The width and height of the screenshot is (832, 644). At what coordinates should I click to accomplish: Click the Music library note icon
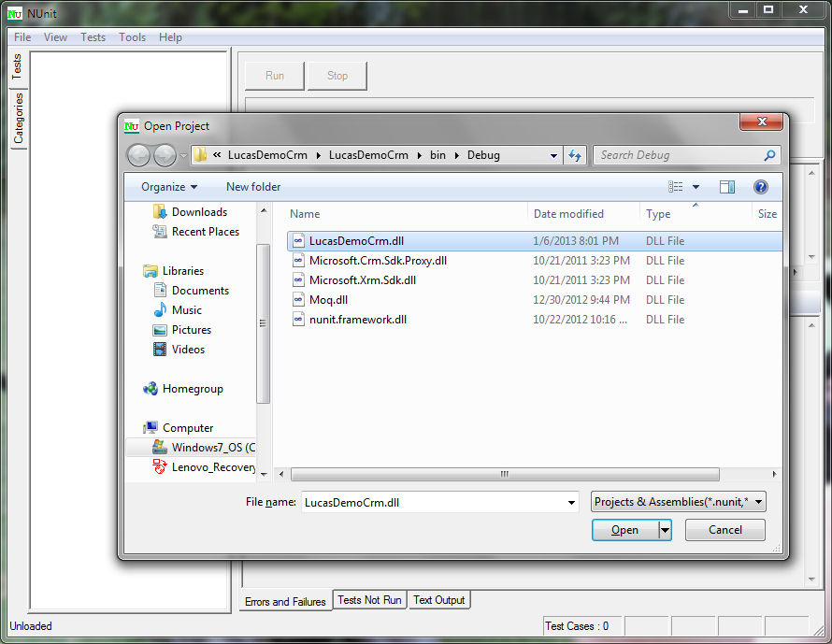pyautogui.click(x=160, y=309)
